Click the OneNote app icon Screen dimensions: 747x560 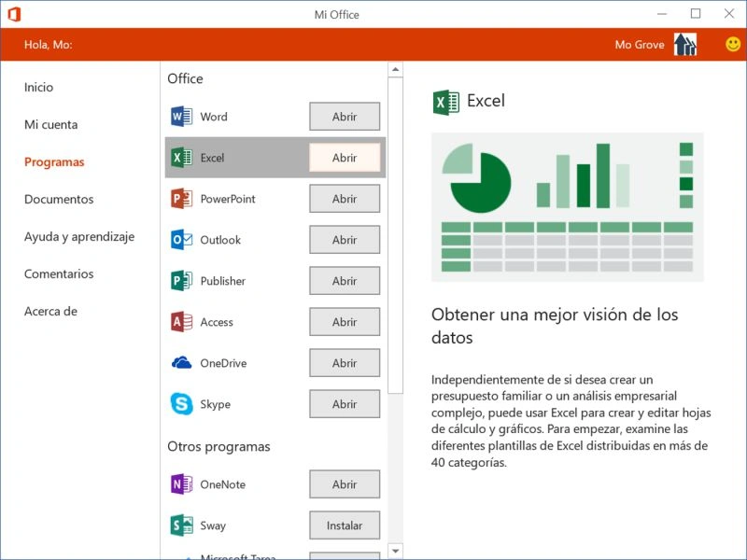pyautogui.click(x=181, y=484)
